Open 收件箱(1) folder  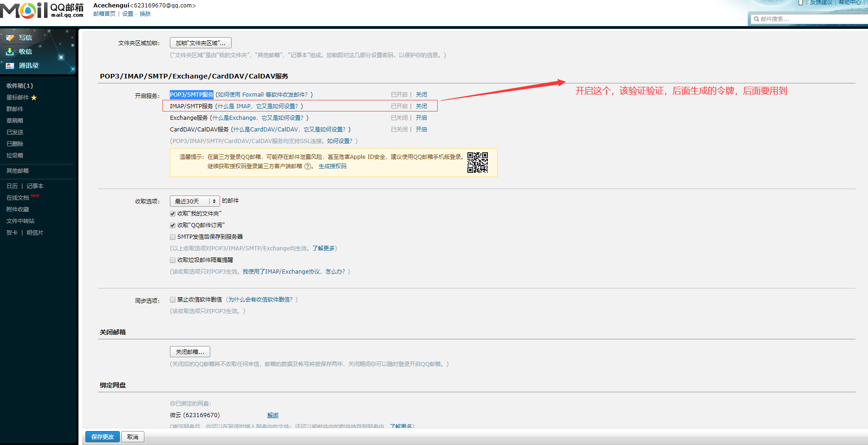(19, 86)
